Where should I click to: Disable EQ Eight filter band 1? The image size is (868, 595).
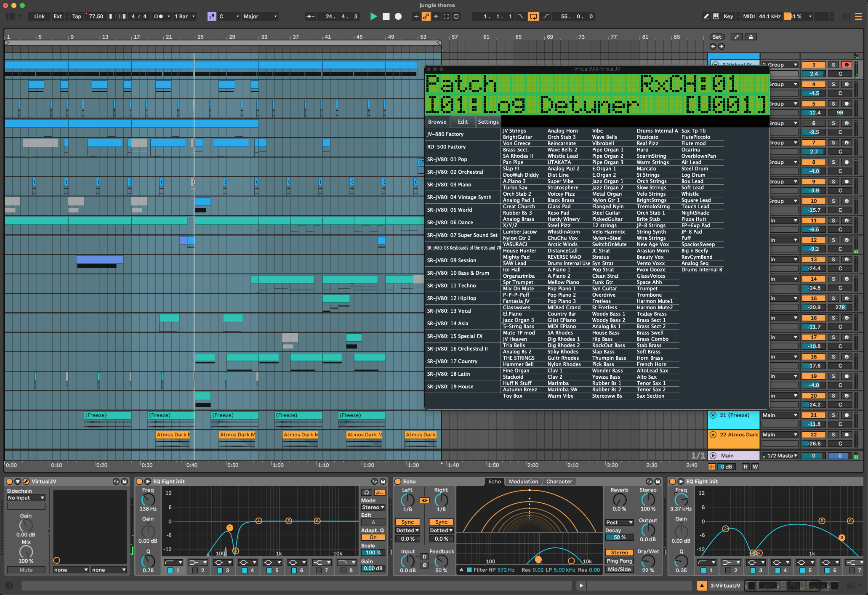pyautogui.click(x=170, y=571)
